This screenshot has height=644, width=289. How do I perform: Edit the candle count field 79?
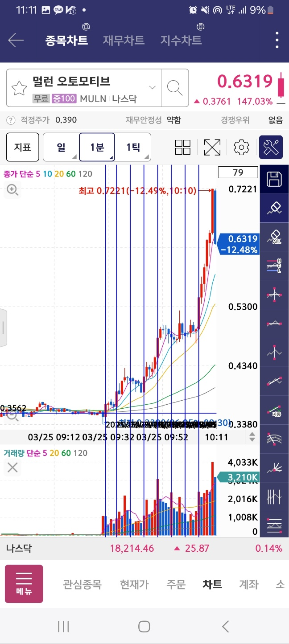pyautogui.click(x=238, y=172)
